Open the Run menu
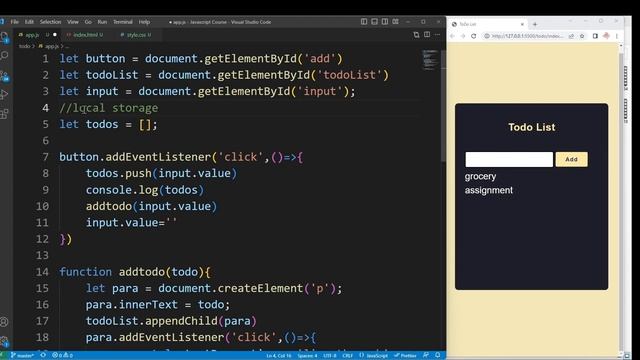Screen dimensions: 640x360 coord(102,22)
